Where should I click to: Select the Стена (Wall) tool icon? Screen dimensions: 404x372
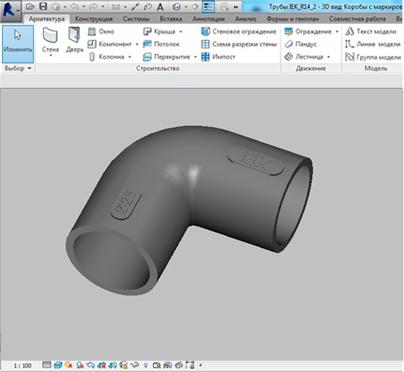50,36
